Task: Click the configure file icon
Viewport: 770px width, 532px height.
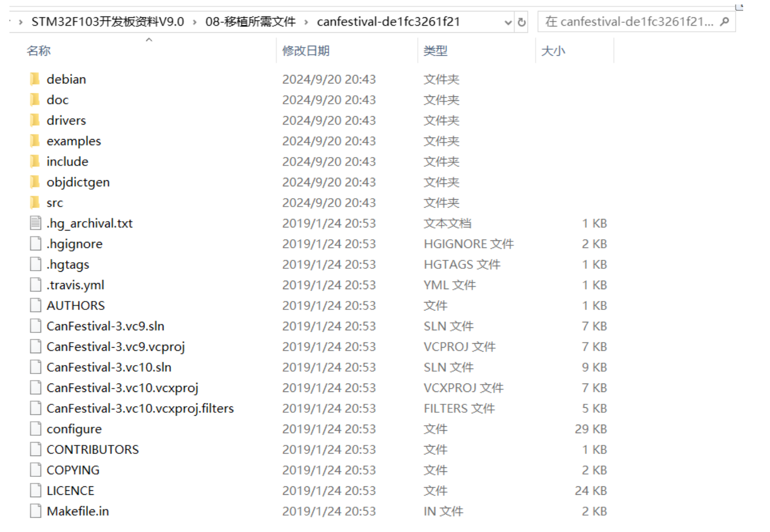Action: (x=35, y=429)
